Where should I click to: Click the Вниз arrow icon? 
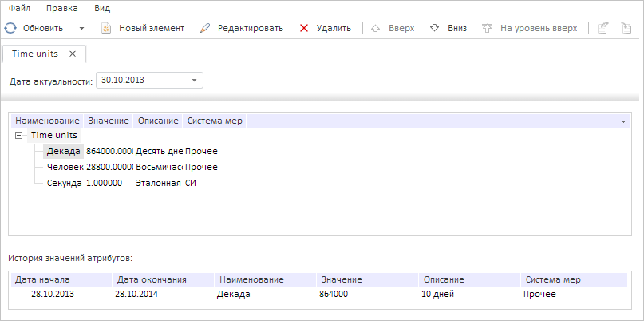pyautogui.click(x=435, y=28)
